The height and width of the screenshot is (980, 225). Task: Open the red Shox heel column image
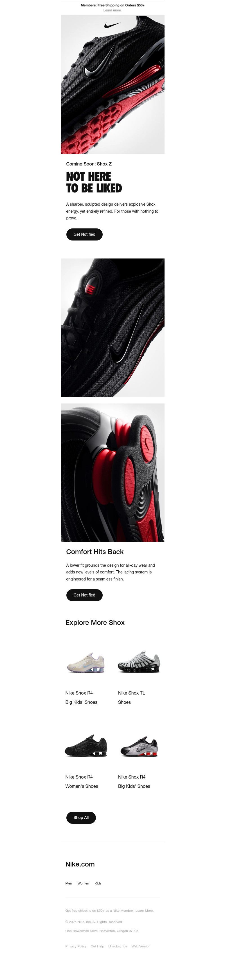(x=113, y=473)
